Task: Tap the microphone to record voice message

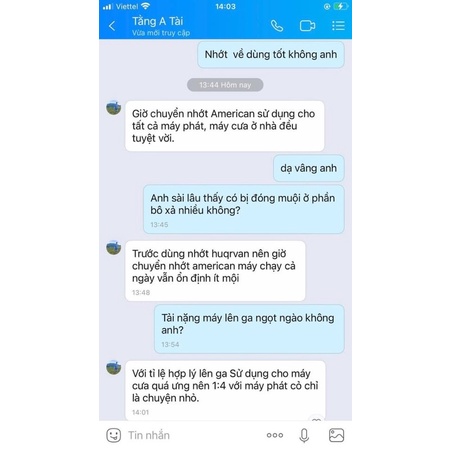Action: tap(304, 435)
